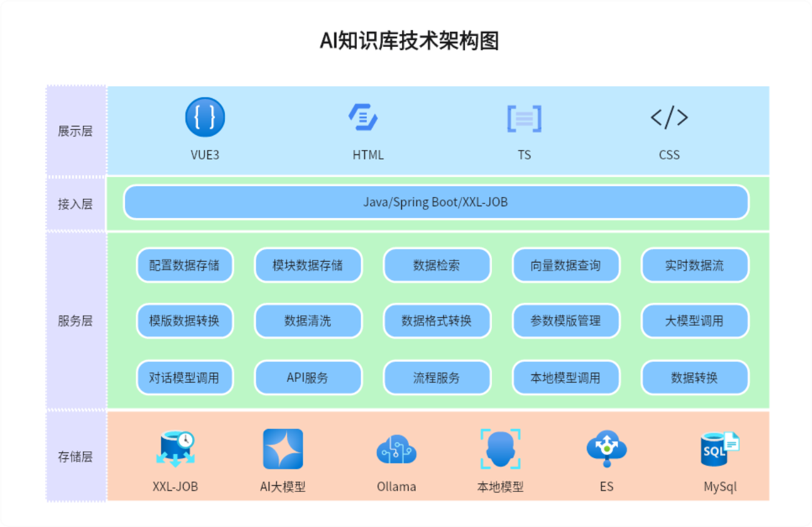The image size is (812, 527).
Task: Click the ES cloud arrows icon
Action: tap(606, 449)
